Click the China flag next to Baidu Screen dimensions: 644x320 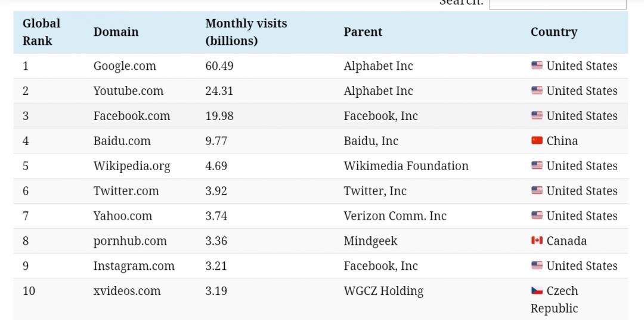[537, 141]
